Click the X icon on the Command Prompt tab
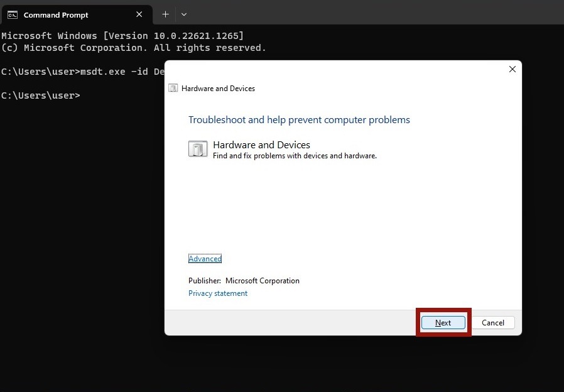 coord(139,14)
